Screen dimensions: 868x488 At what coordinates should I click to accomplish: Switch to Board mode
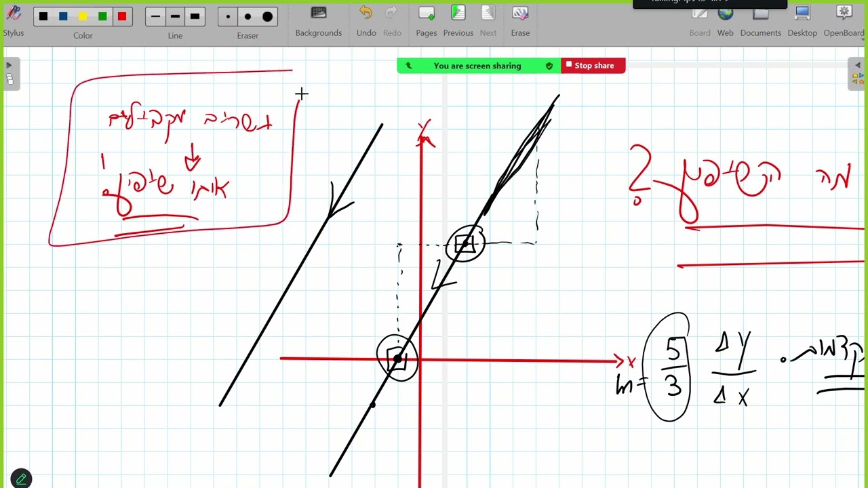pos(700,21)
